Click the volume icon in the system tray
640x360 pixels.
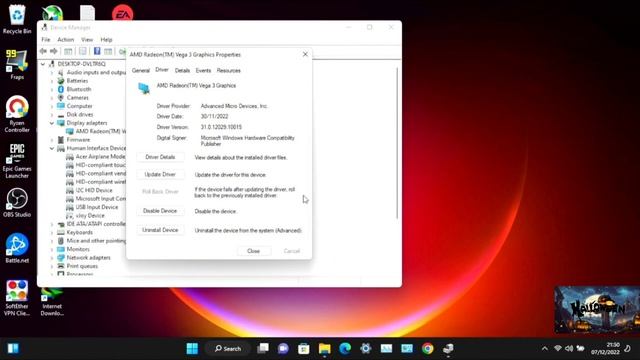569,348
